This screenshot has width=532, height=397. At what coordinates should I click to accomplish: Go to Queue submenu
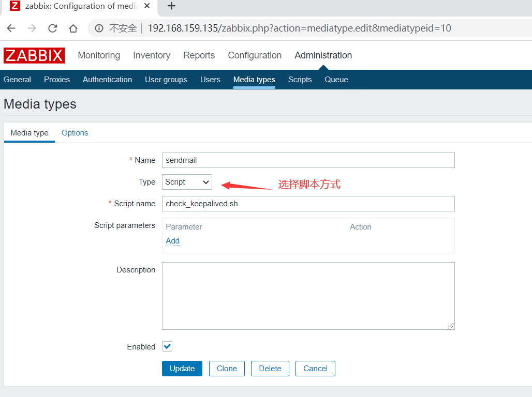(336, 80)
